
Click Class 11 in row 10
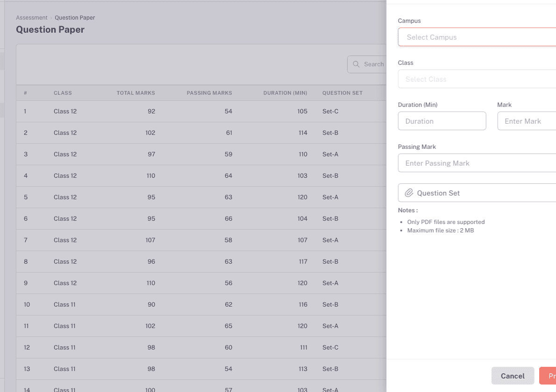[x=64, y=305]
